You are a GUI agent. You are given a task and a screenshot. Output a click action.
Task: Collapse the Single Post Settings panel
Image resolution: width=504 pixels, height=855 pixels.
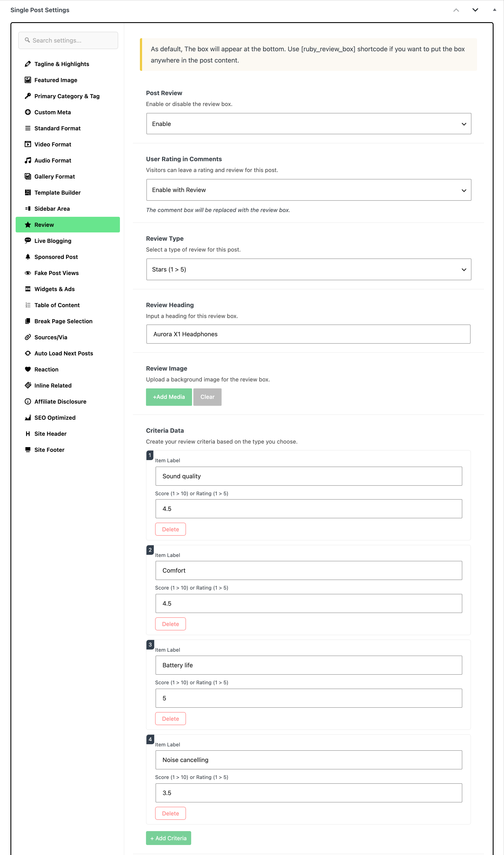pos(494,10)
